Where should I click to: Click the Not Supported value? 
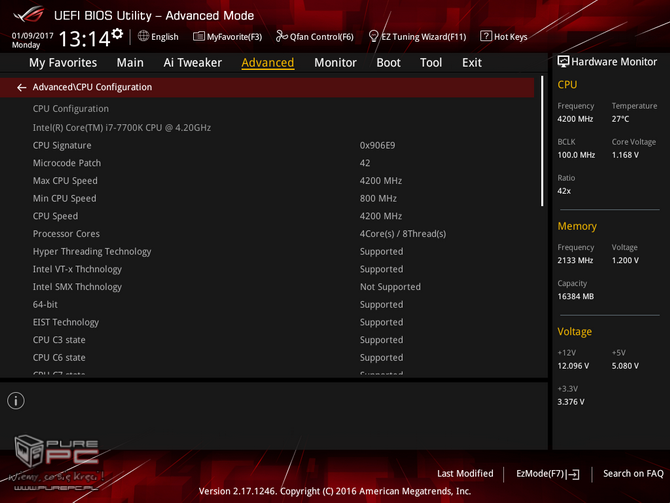(x=390, y=287)
